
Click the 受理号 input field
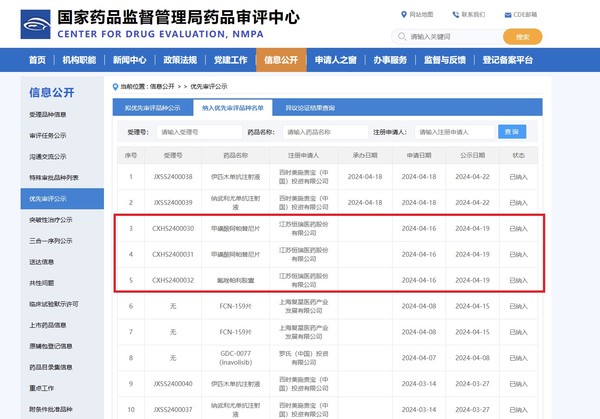199,132
